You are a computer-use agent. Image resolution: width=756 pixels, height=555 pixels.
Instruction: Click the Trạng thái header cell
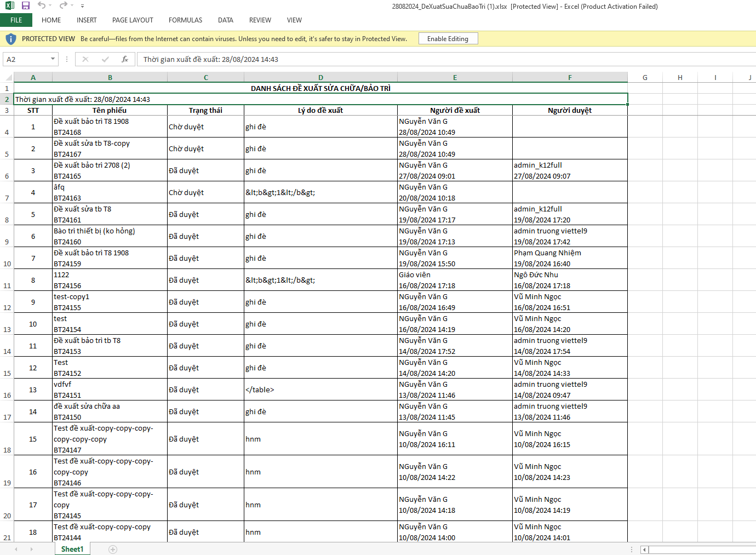(x=205, y=110)
